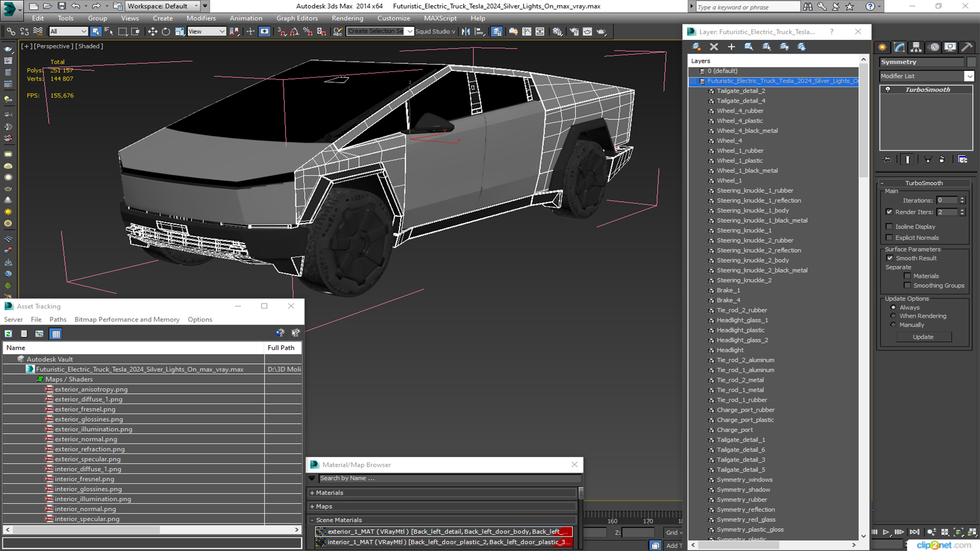Click Select by Name toolbar icon
The height and width of the screenshot is (551, 980).
point(109,32)
